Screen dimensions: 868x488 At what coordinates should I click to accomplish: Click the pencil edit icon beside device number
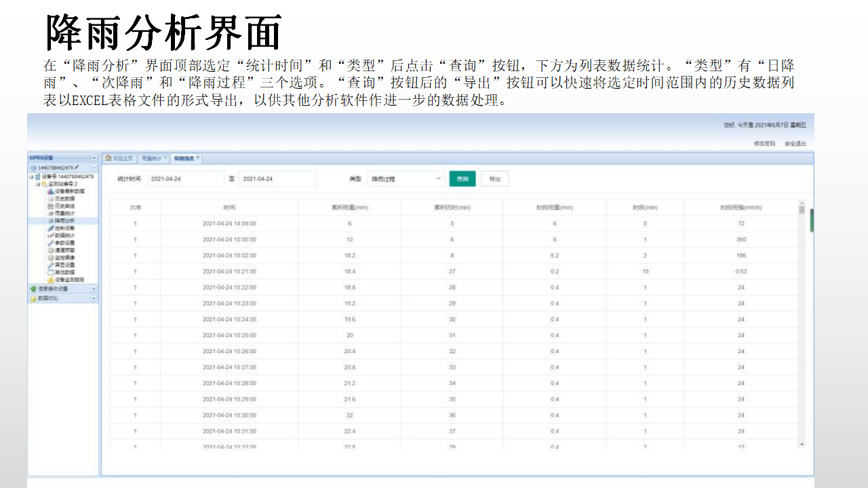tap(77, 167)
